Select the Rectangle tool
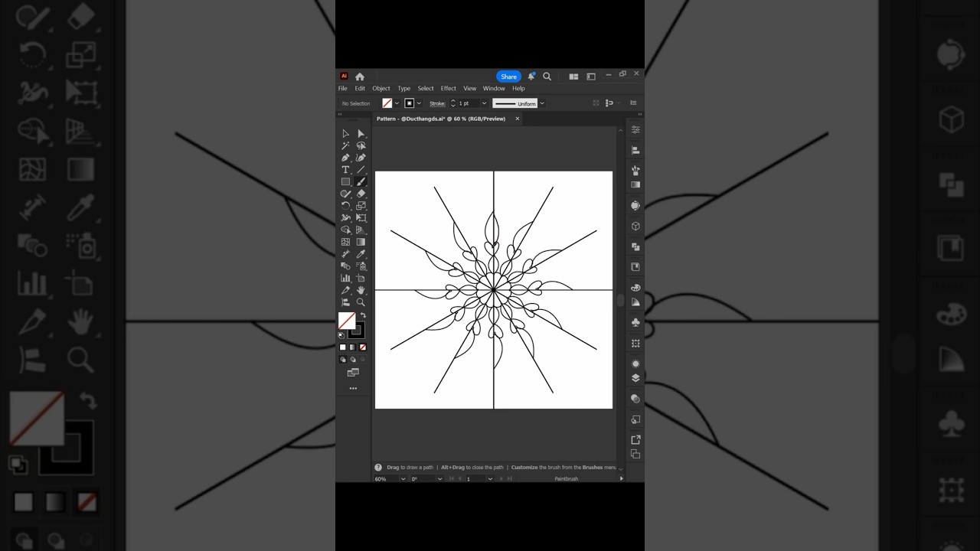The image size is (980, 551). (x=345, y=182)
